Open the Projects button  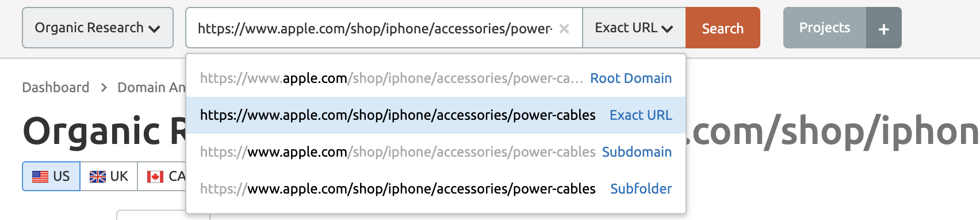825,28
